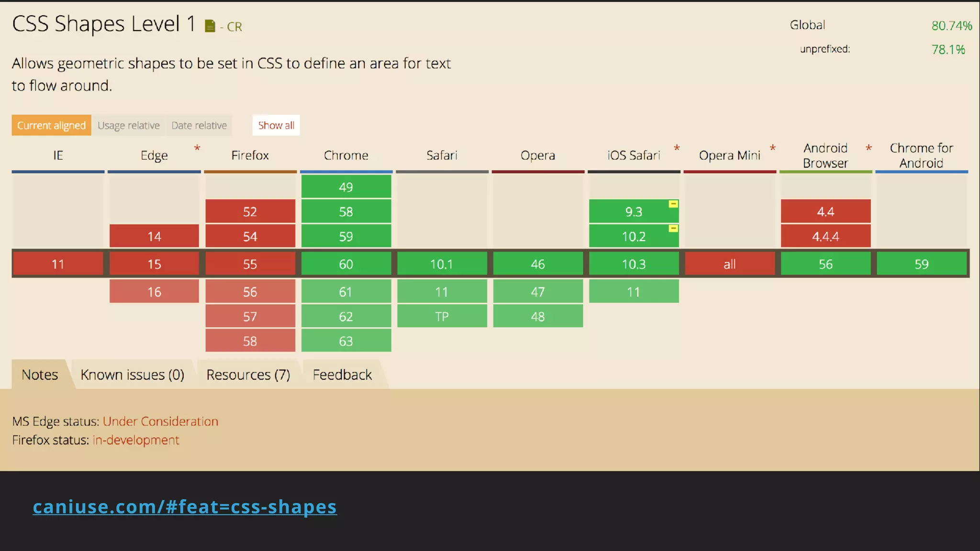Viewport: 980px width, 551px height.
Task: Select the Opera 46 cell
Action: (538, 264)
